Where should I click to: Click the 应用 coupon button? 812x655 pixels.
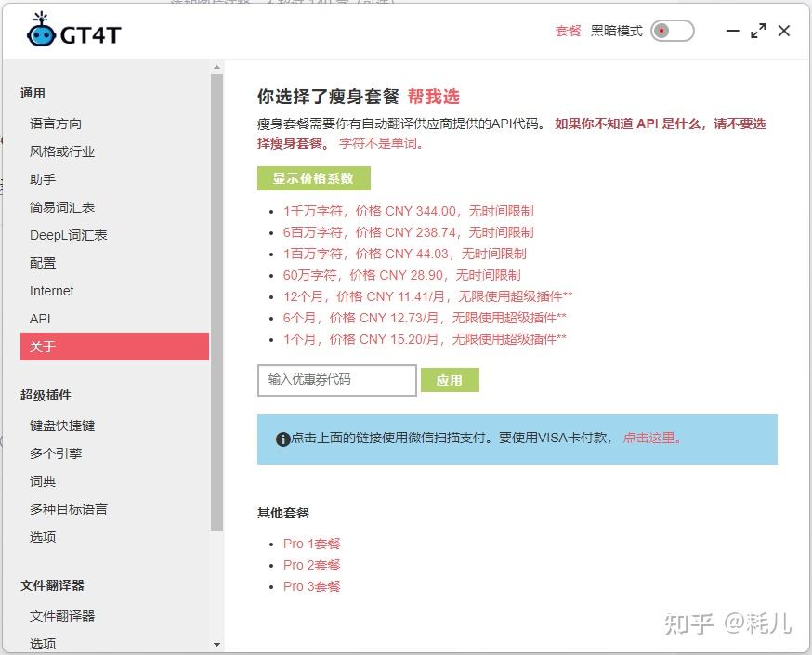pos(450,380)
